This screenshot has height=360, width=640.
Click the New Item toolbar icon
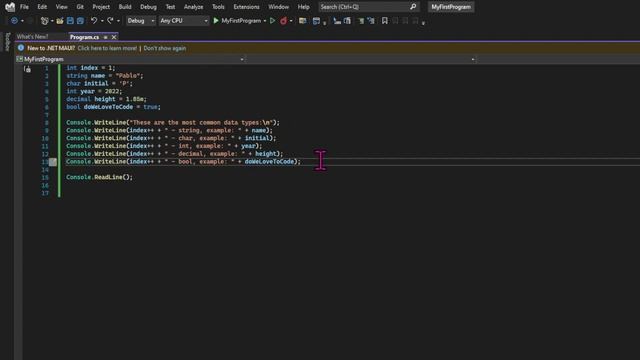tap(44, 21)
